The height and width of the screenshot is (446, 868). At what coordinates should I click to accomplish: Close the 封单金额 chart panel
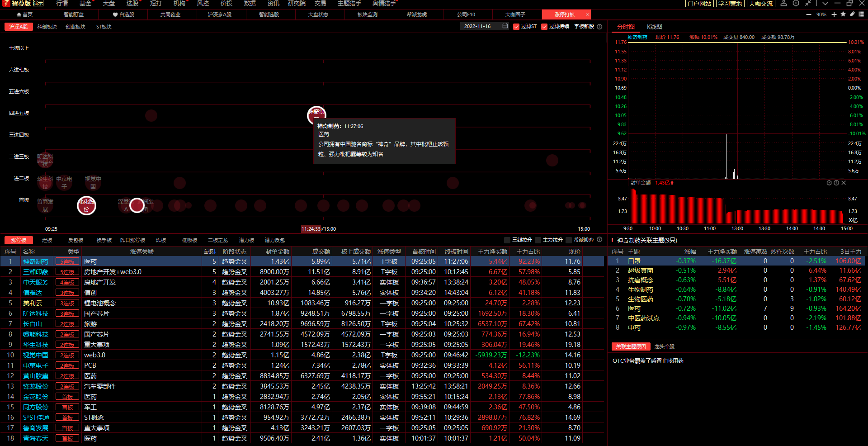click(844, 183)
